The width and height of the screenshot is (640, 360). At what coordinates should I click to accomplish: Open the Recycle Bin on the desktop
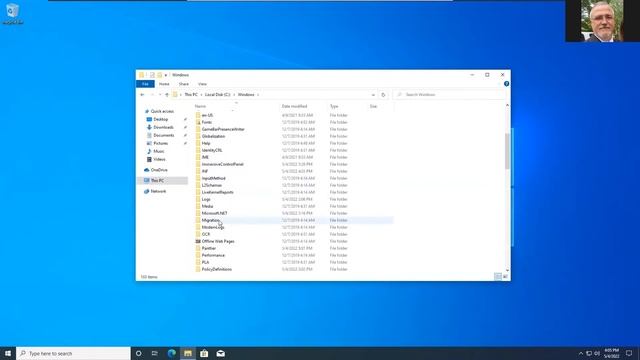click(12, 13)
